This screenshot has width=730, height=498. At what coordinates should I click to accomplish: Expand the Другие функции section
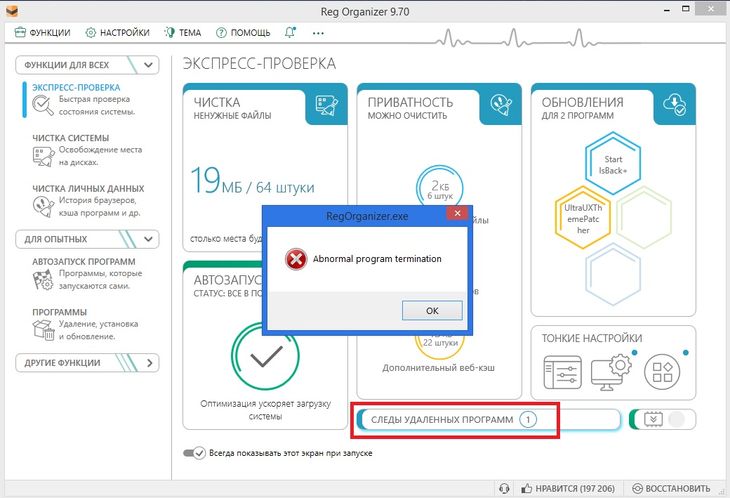(87, 363)
